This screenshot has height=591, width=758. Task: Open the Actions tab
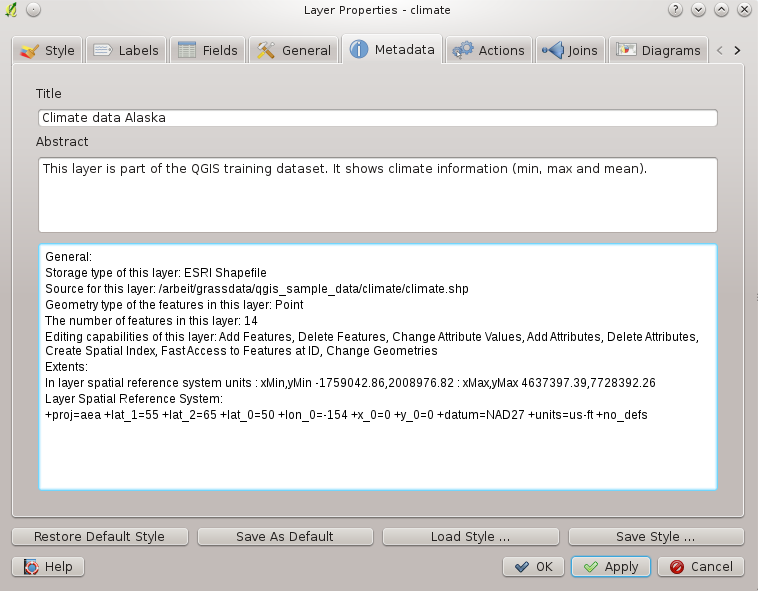pyautogui.click(x=488, y=50)
